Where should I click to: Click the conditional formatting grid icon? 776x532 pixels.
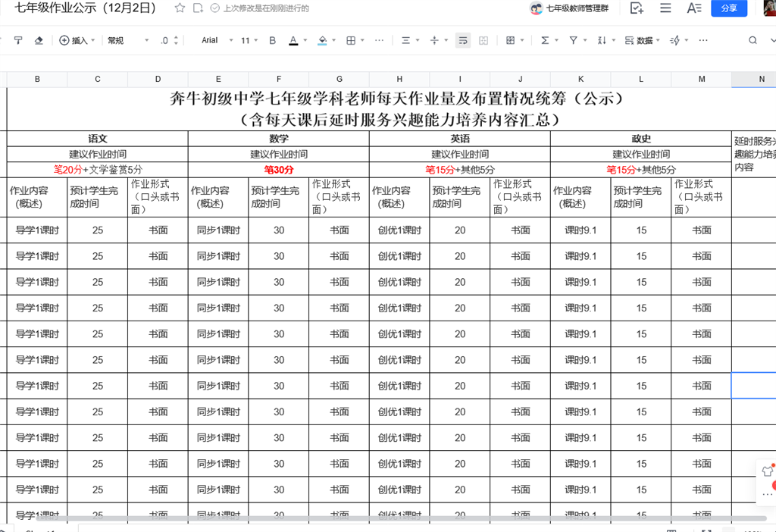click(510, 41)
